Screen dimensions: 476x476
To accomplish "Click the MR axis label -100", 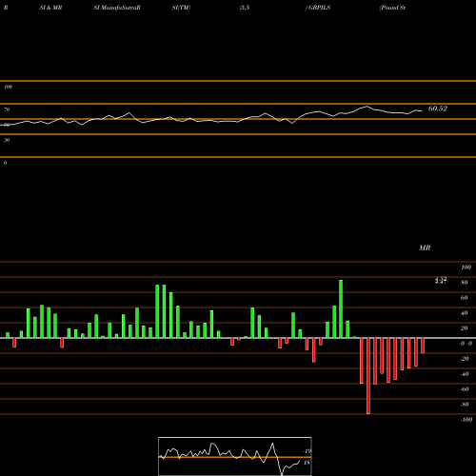I will [x=466, y=420].
